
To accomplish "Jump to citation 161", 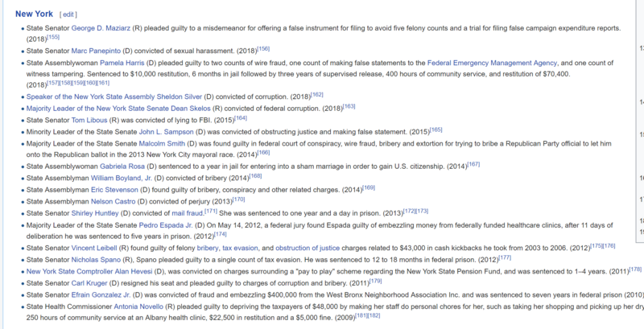I will click(104, 83).
